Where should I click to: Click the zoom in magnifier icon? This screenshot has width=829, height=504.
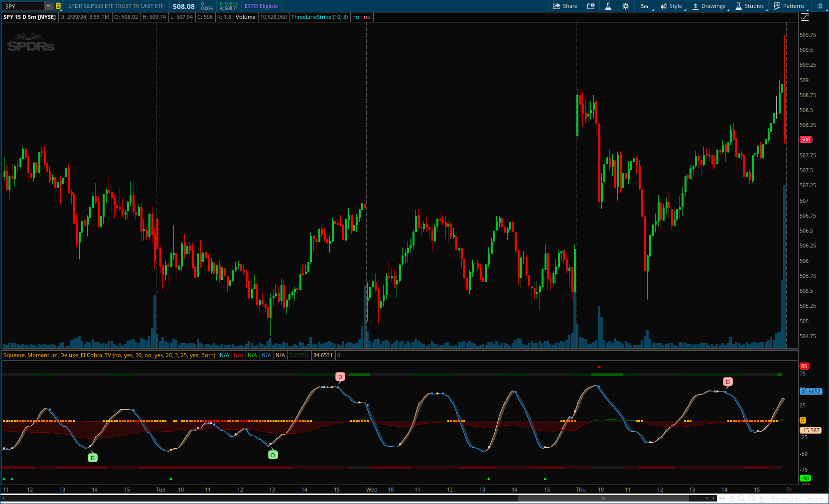coord(742,499)
